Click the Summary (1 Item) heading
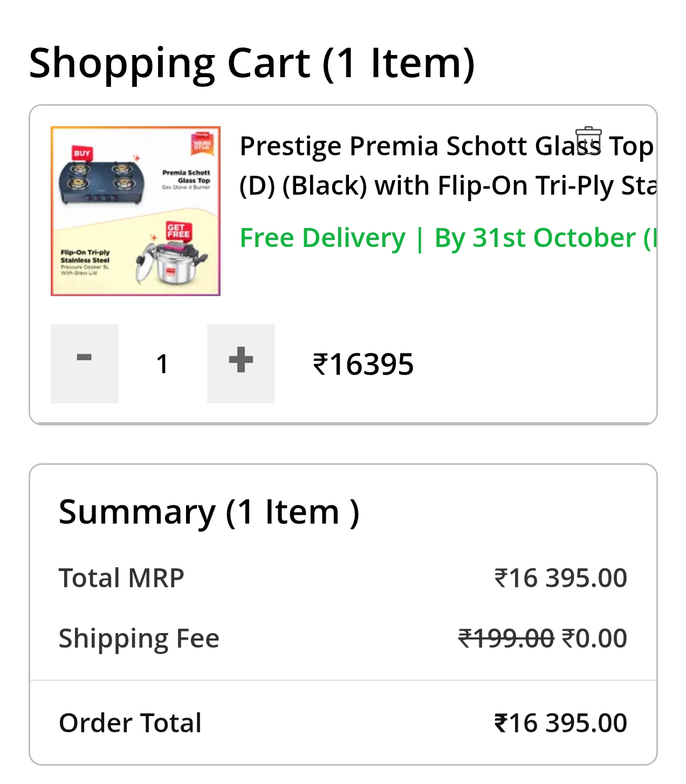The width and height of the screenshot is (686, 784). click(209, 512)
